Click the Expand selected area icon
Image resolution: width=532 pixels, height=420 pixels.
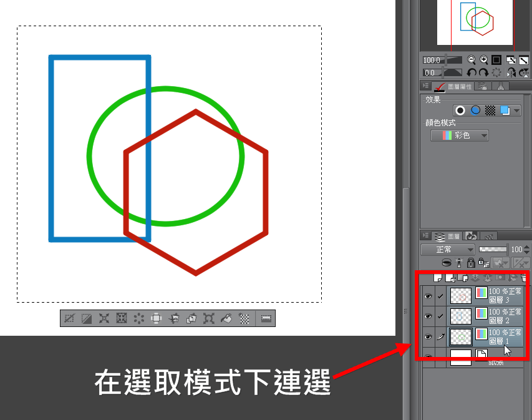point(104,318)
